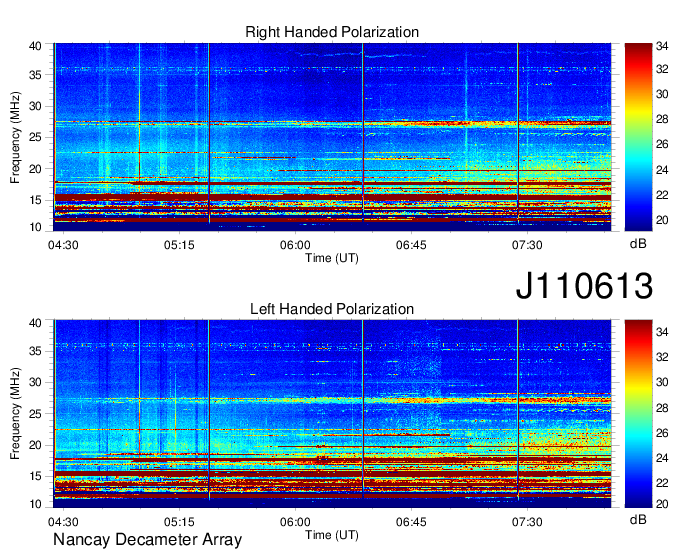Click the 07:30 time tick on Left Handed plot
The image size is (680, 552).
pyautogui.click(x=527, y=522)
